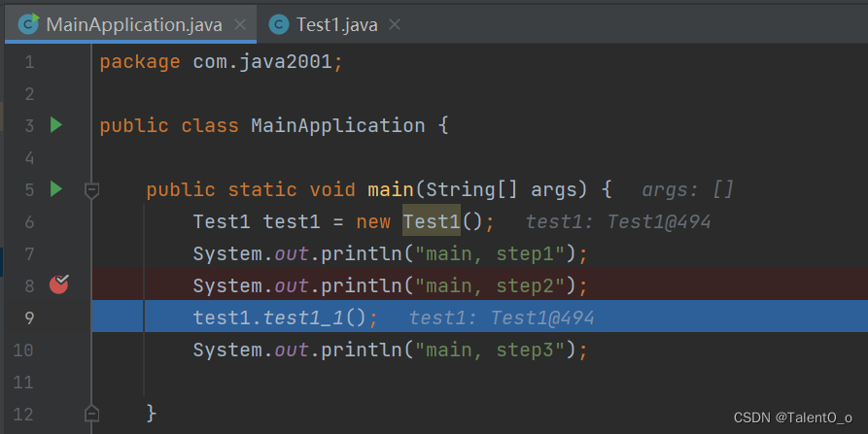
Task: Click the Test1.java class file icon
Action: 278,24
